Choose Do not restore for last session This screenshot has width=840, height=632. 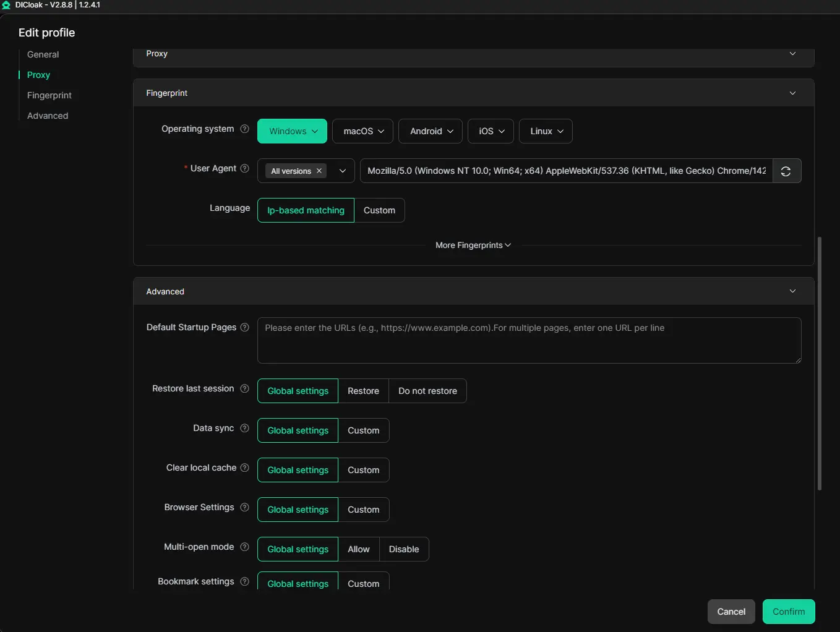tap(427, 391)
